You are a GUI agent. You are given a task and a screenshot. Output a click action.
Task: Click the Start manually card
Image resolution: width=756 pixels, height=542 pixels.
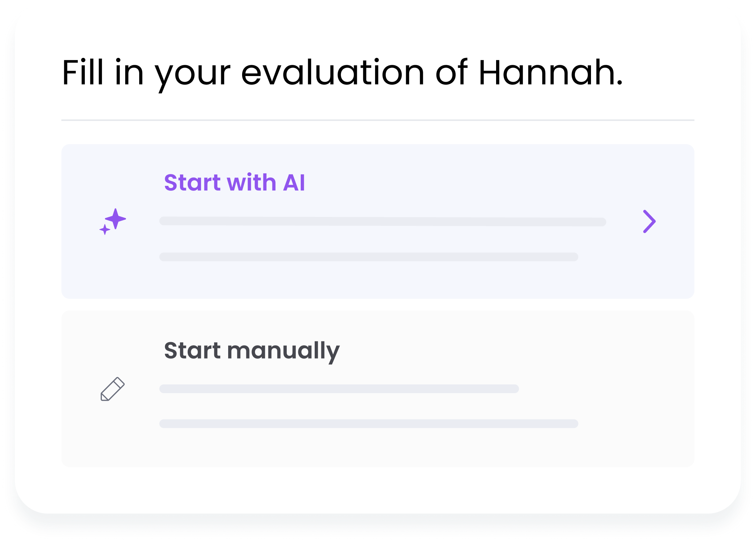pyautogui.click(x=377, y=387)
